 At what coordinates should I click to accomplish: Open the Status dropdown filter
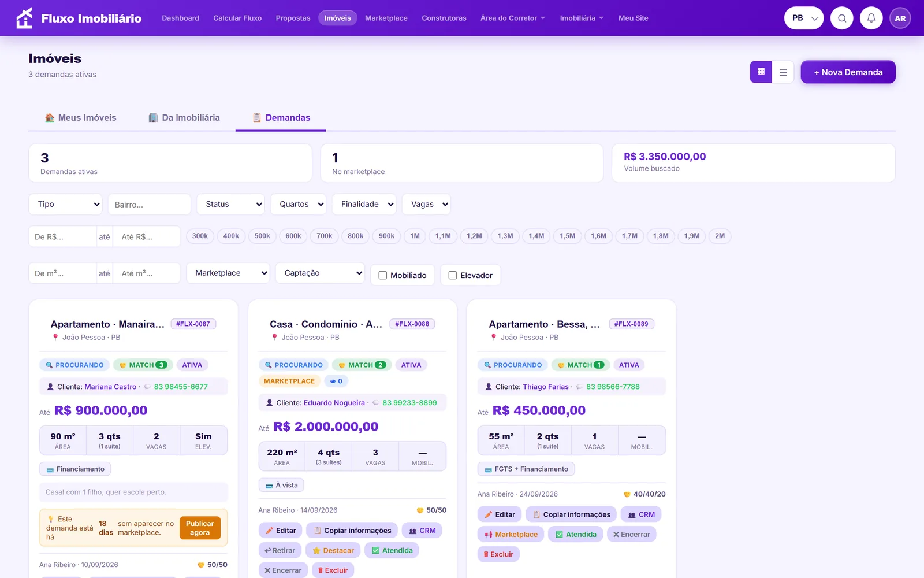point(230,204)
